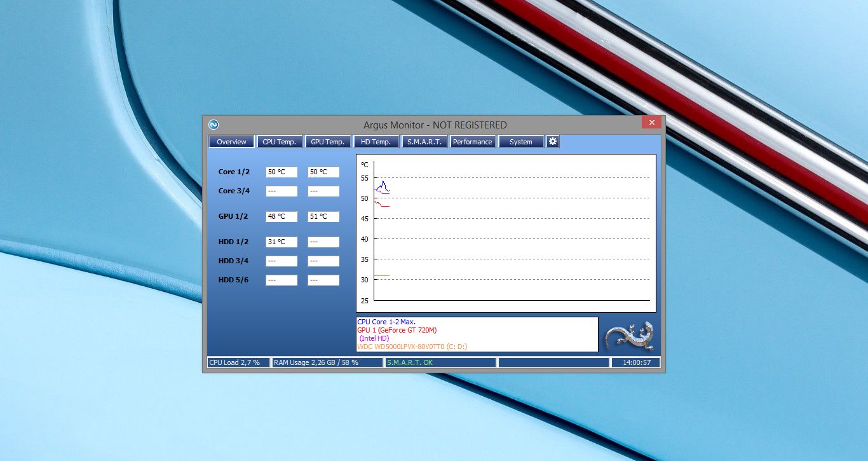Click the HDD 1 field showing 31 °C

pos(281,242)
